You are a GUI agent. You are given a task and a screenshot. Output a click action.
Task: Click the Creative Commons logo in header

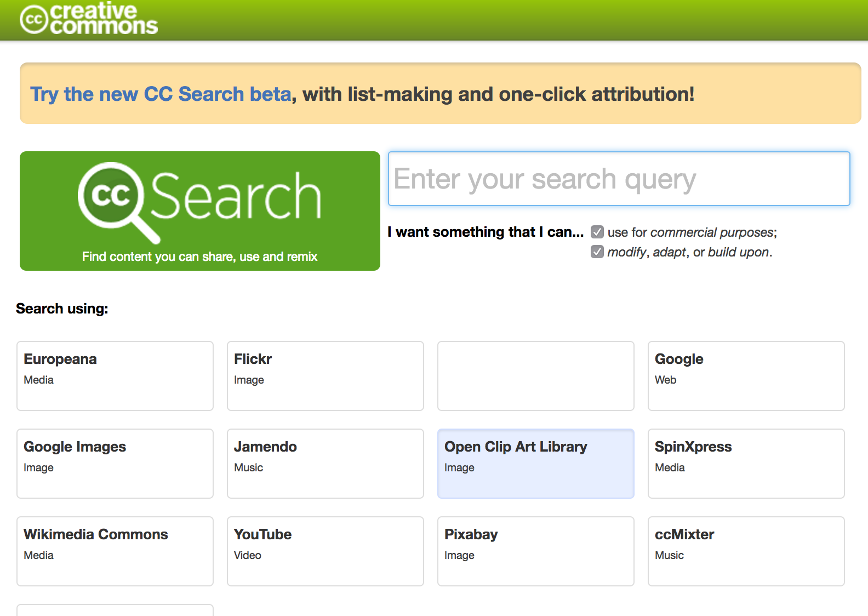89,19
